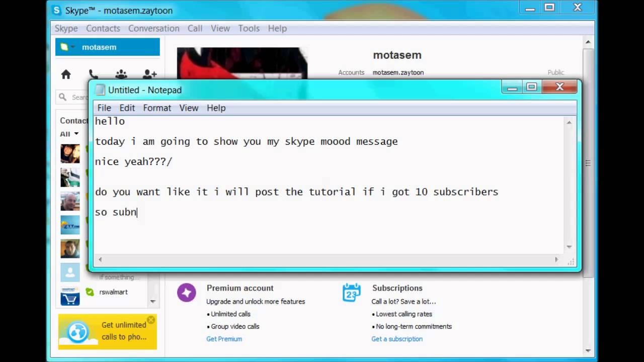Viewport: 644px width, 362px height.
Task: Click the Get a subscription link
Action: [x=397, y=339]
